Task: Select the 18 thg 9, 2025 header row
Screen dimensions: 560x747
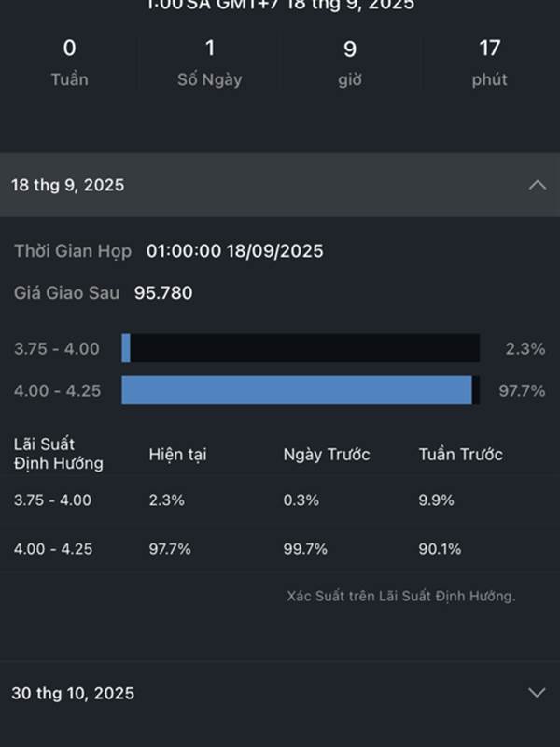Action: pyautogui.click(x=280, y=184)
